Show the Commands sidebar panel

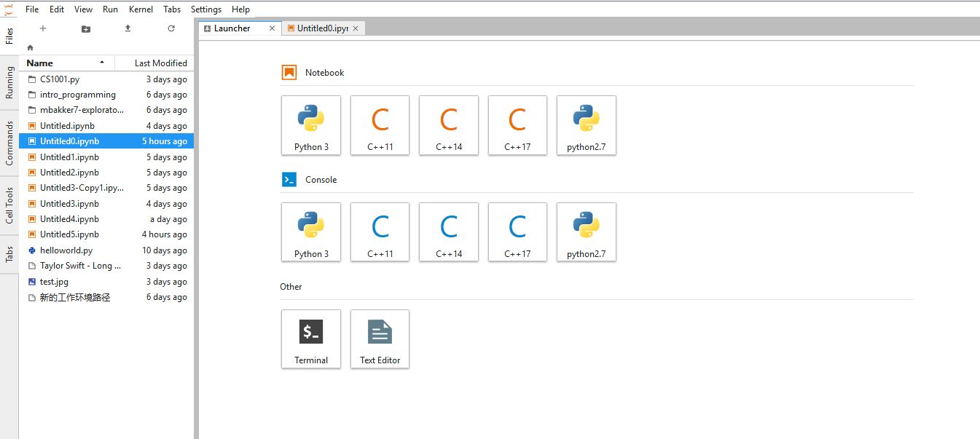pyautogui.click(x=9, y=143)
